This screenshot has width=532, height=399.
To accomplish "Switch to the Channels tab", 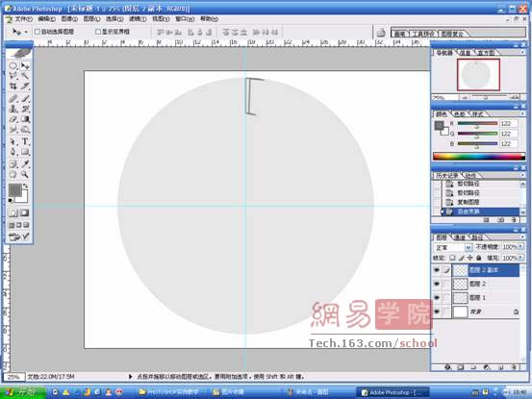I will click(460, 237).
